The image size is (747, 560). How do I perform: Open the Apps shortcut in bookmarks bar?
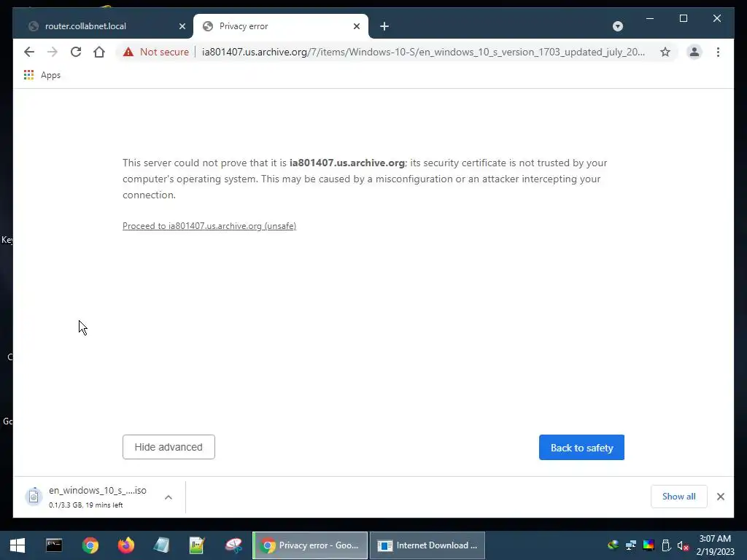tap(42, 75)
